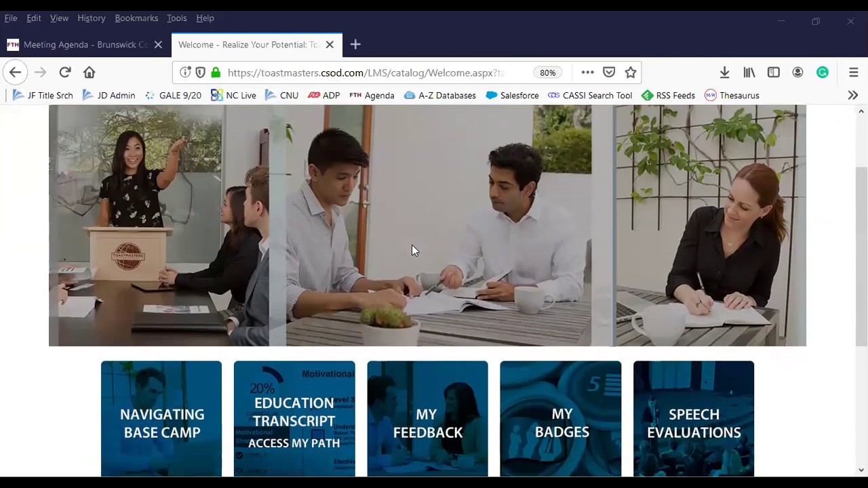Reload the current page

[65, 73]
